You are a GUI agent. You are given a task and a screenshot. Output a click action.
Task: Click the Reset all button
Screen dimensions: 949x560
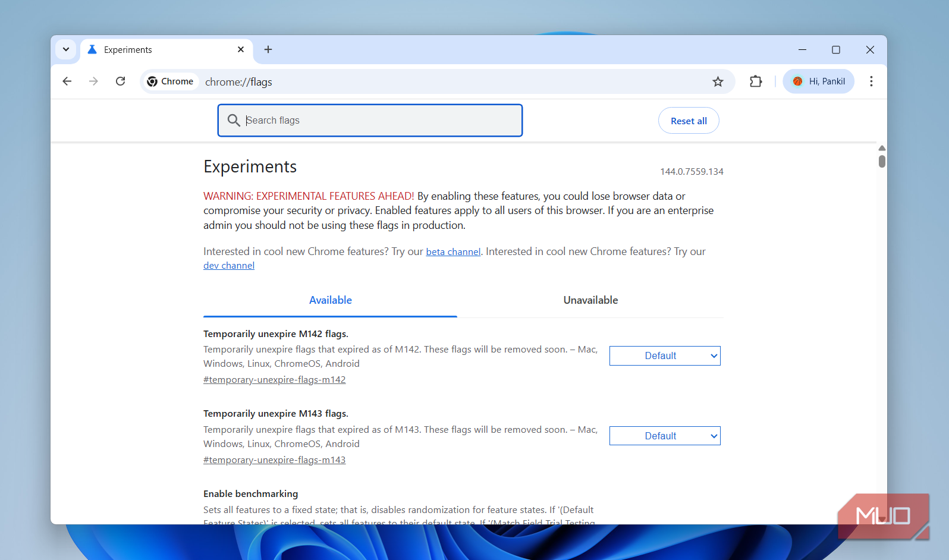(x=689, y=121)
